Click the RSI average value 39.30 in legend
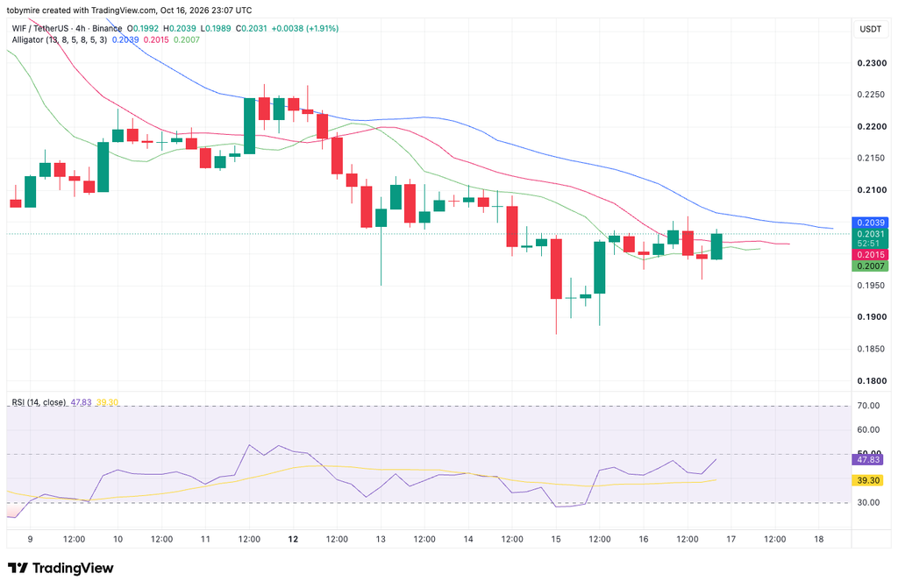This screenshot has height=588, width=898. [x=108, y=402]
